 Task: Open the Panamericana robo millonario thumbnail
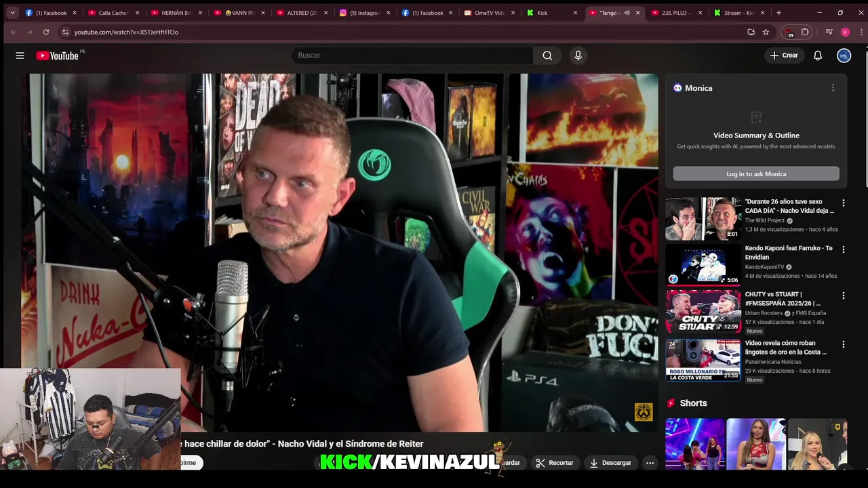(x=703, y=360)
